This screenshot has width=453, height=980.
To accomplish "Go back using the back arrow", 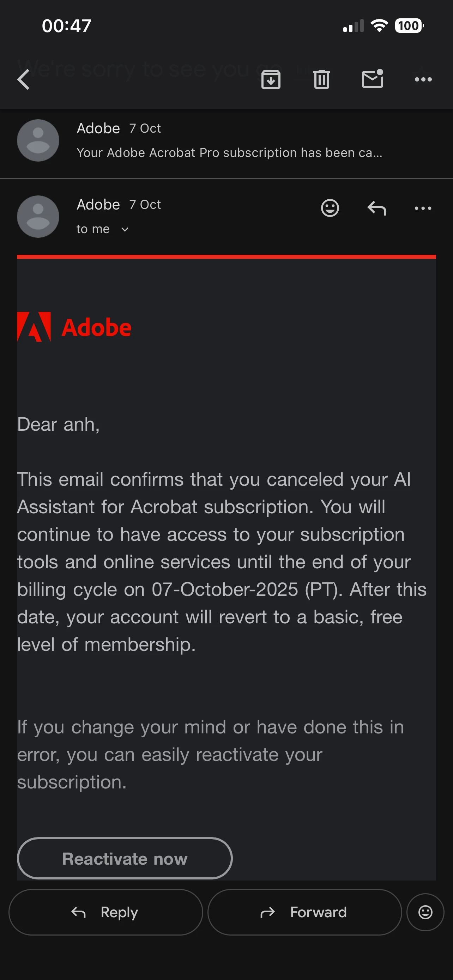I will click(24, 79).
